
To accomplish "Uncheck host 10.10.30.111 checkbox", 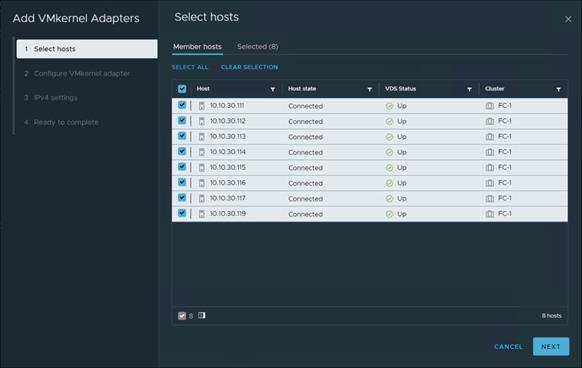I will (182, 105).
